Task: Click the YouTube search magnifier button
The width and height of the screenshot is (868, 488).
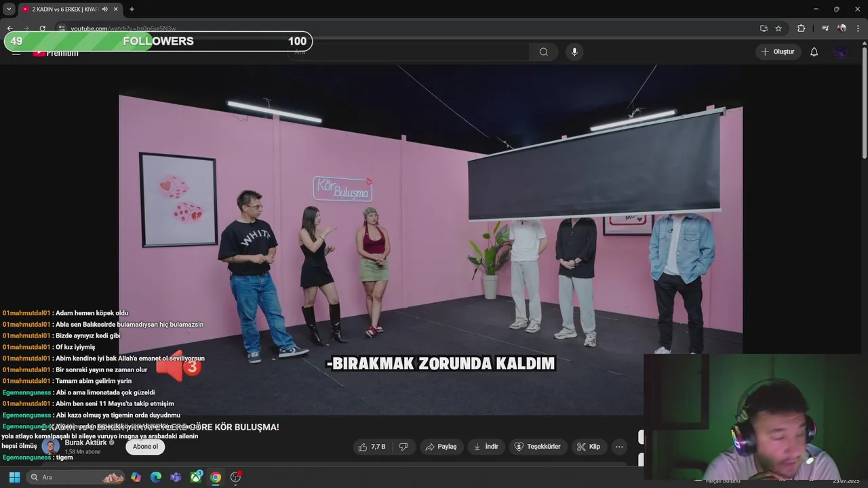Action: 544,52
